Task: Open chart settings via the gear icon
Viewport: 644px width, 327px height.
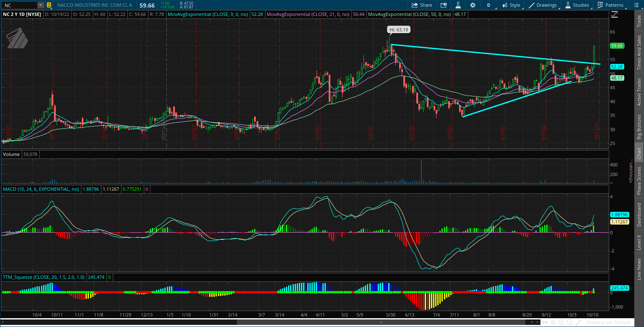Action: click(473, 5)
